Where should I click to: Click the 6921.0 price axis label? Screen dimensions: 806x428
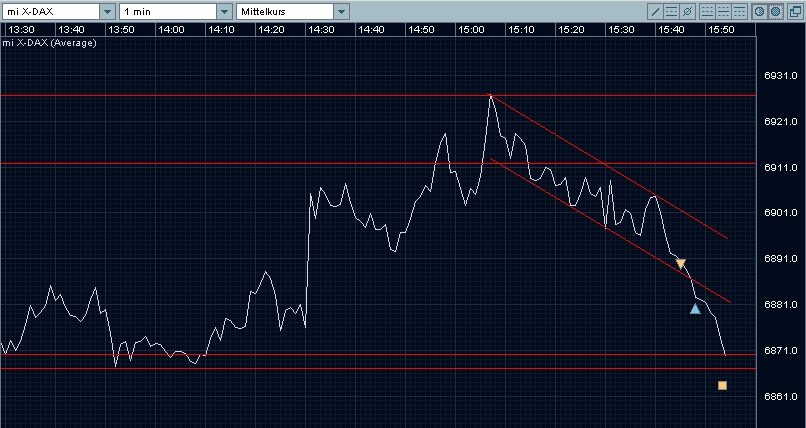(781, 122)
